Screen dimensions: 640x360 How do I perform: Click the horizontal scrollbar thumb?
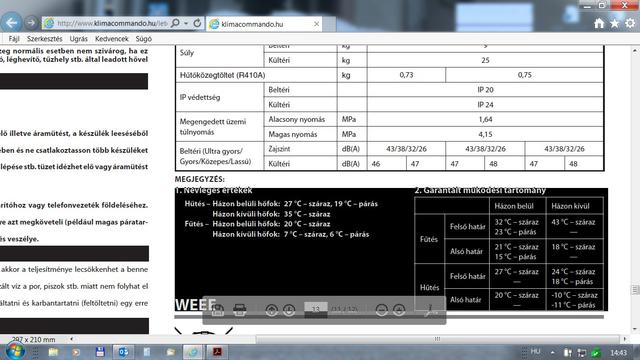pos(437,339)
